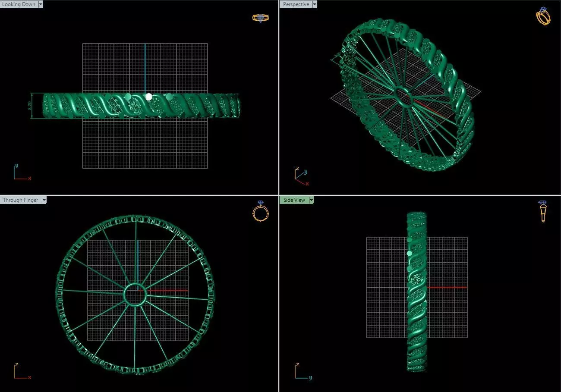Click the Side View viewport label
Screen dimensions: 561x392
(x=294, y=200)
